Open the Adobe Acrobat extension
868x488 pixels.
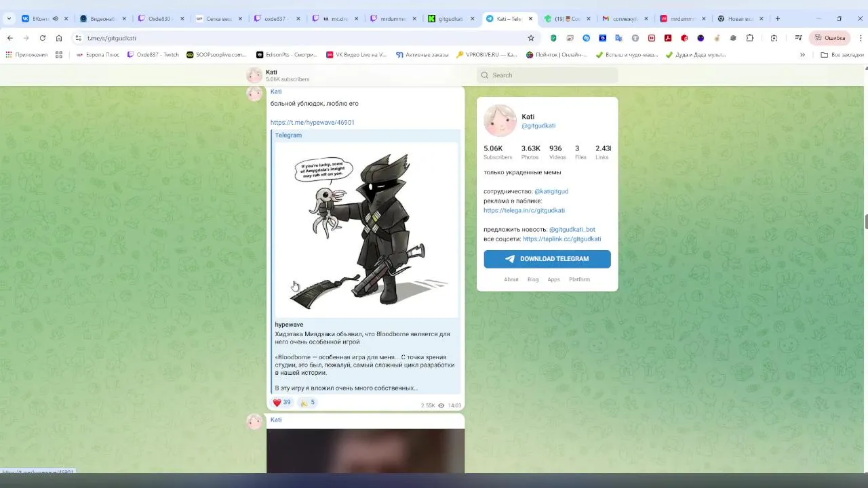point(668,38)
